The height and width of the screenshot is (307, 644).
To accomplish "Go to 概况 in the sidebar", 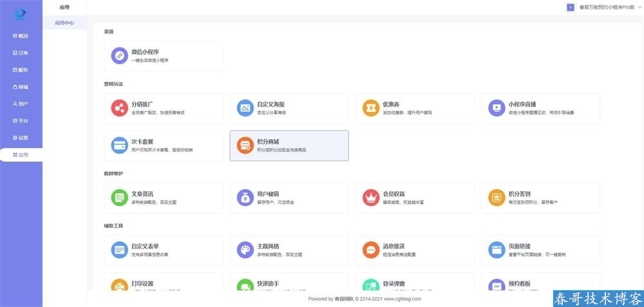I will tap(21, 36).
